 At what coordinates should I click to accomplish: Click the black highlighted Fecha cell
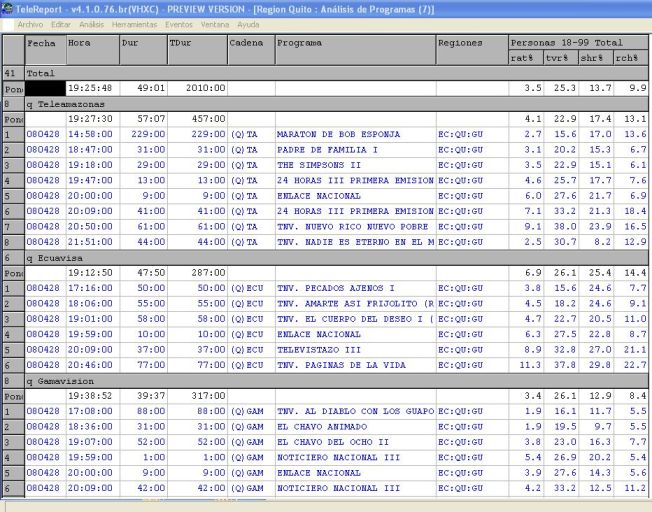(45, 88)
